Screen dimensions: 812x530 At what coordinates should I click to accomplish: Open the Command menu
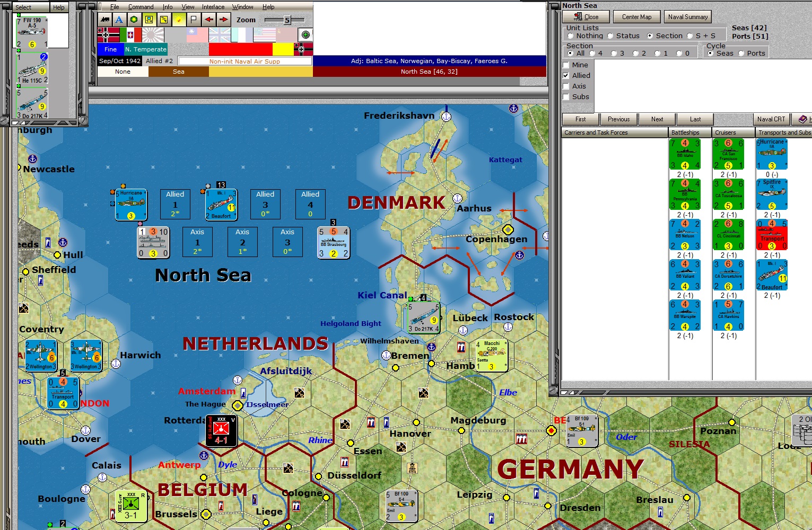[x=141, y=7]
